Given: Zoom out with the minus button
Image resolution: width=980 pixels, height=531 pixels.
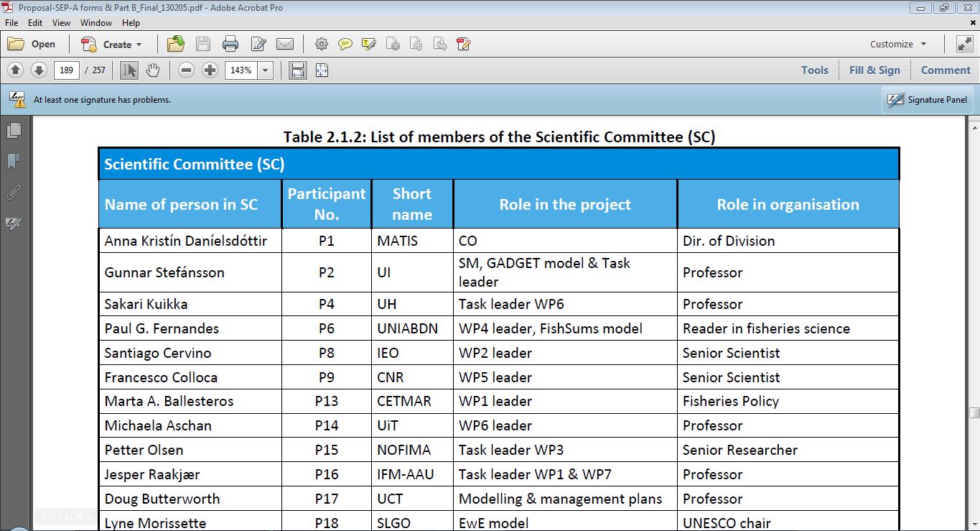Looking at the screenshot, I should click(x=187, y=70).
